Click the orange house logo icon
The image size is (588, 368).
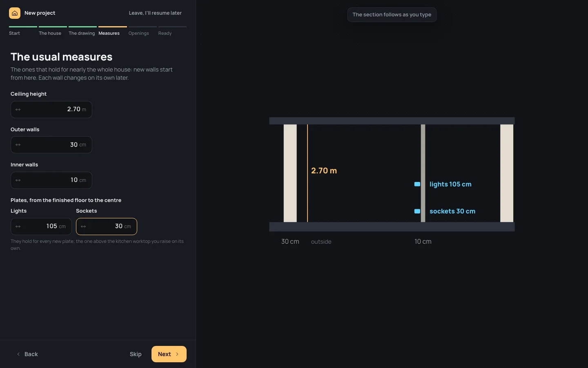(x=15, y=13)
